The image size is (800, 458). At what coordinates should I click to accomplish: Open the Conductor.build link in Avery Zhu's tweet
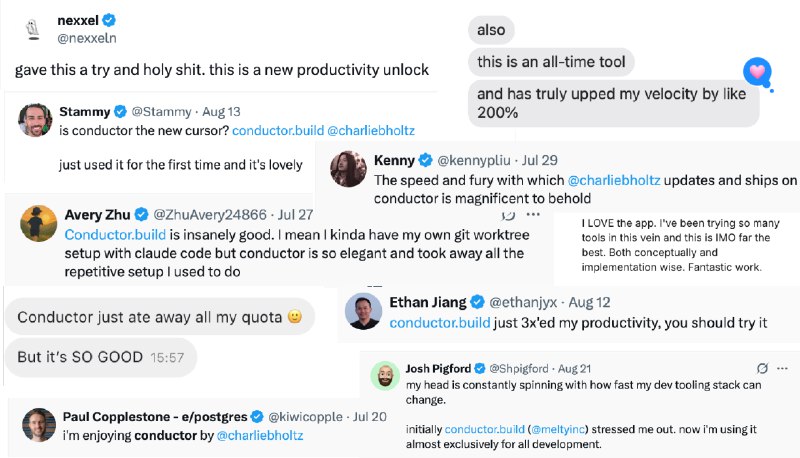107,234
